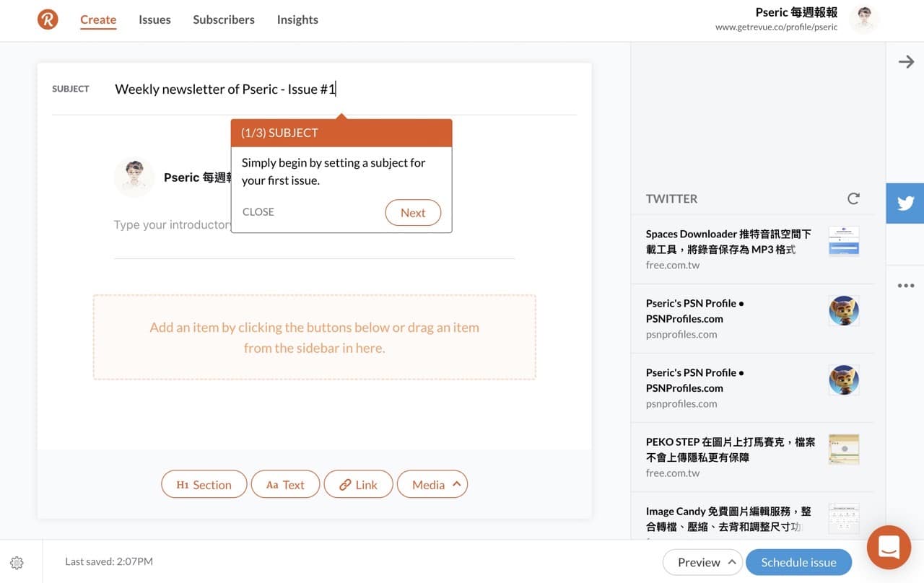This screenshot has width=924, height=583.
Task: Click the add item drop zone
Action: pos(315,337)
